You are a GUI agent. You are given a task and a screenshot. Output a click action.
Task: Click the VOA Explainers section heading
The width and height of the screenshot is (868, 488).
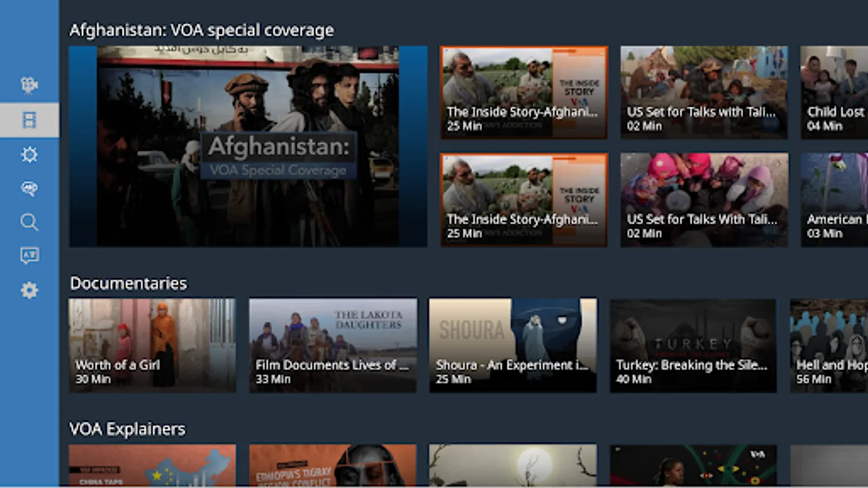pyautogui.click(x=127, y=429)
